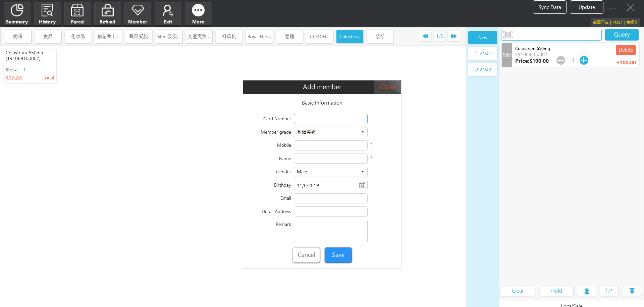The width and height of the screenshot is (644, 307).
Task: Increase Colostrum quantity with plus icon
Action: pyautogui.click(x=584, y=60)
